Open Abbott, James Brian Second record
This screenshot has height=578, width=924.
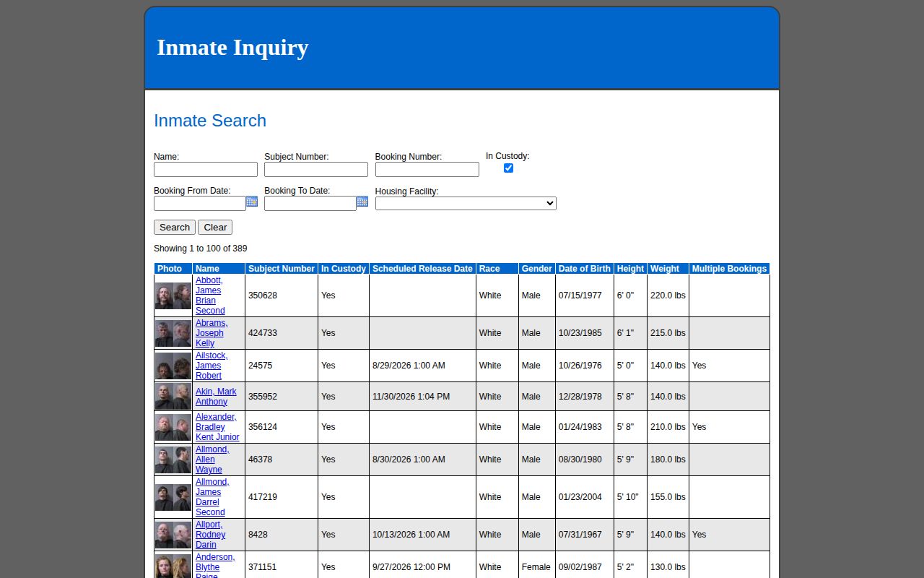tap(210, 296)
